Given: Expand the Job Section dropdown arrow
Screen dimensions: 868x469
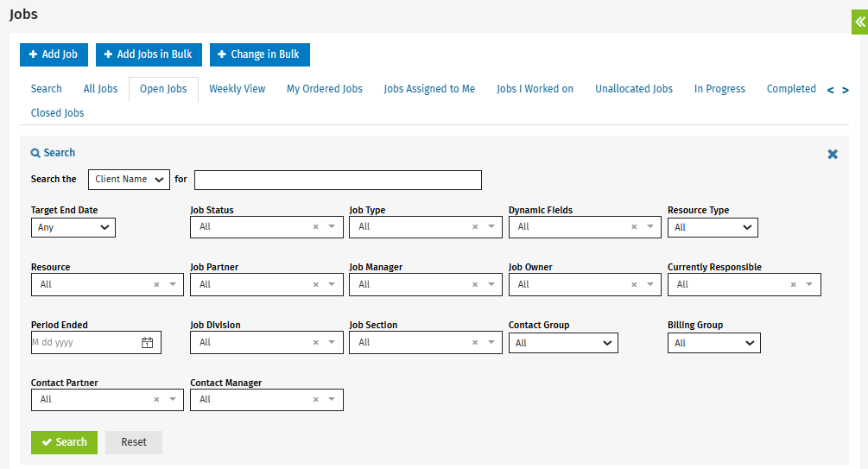Looking at the screenshot, I should pos(491,342).
